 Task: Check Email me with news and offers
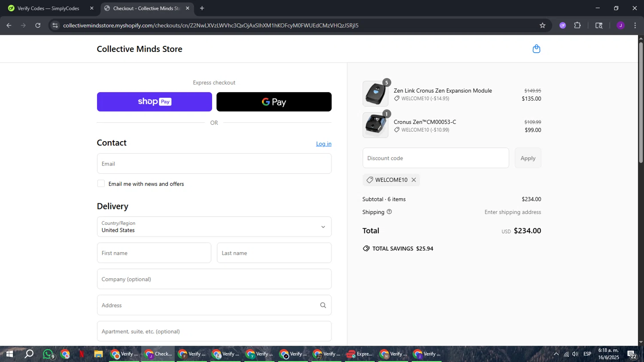(x=101, y=184)
